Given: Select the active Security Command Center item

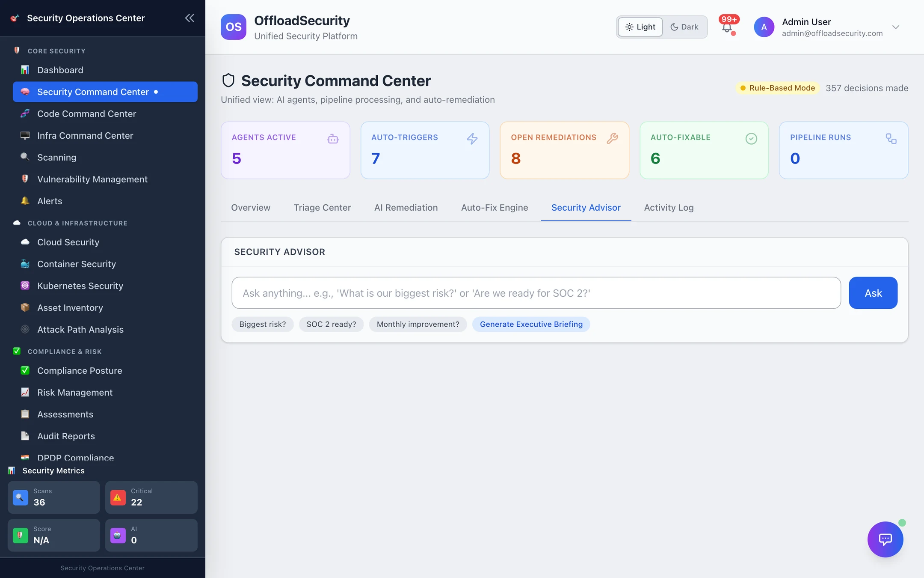Looking at the screenshot, I should pyautogui.click(x=105, y=92).
